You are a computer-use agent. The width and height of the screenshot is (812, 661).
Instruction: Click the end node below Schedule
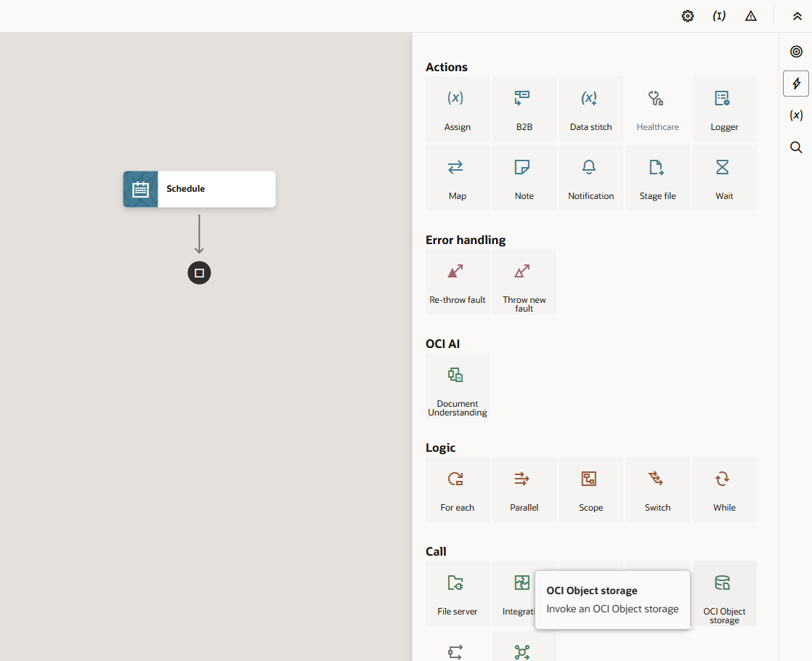(198, 272)
